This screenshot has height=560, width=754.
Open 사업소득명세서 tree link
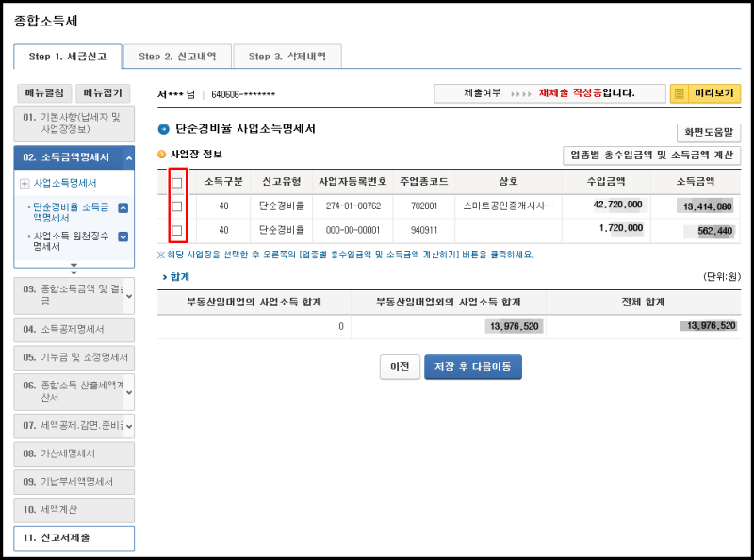coord(65,183)
